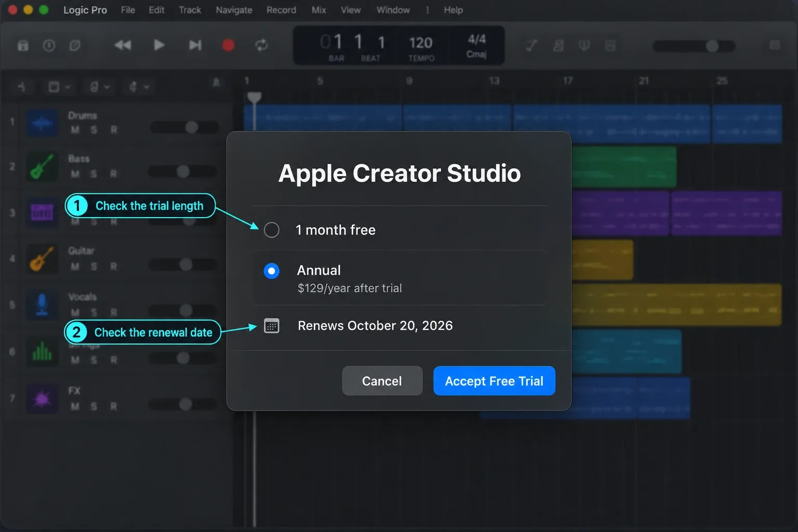Click the 120 tempo display
This screenshot has width=798, height=532.
tap(421, 43)
